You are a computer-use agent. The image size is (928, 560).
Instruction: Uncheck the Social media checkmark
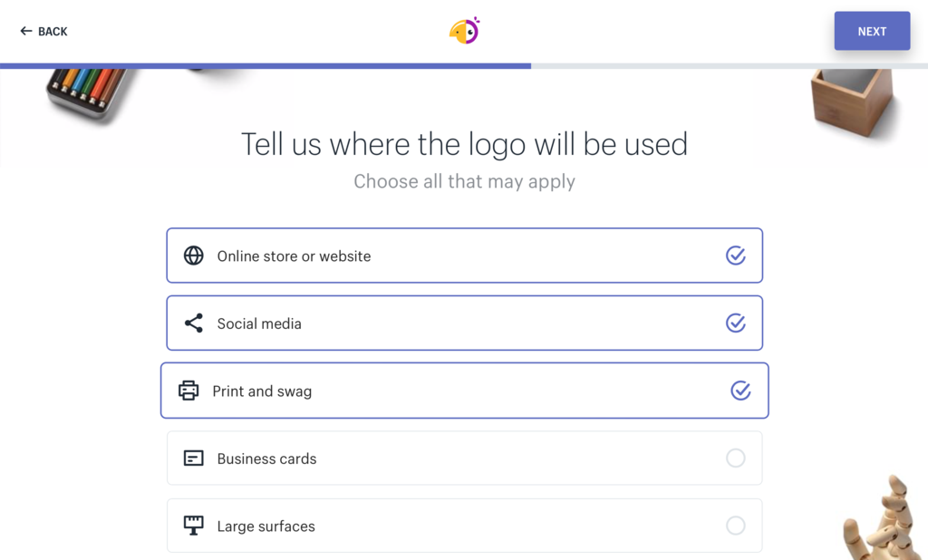(x=736, y=323)
